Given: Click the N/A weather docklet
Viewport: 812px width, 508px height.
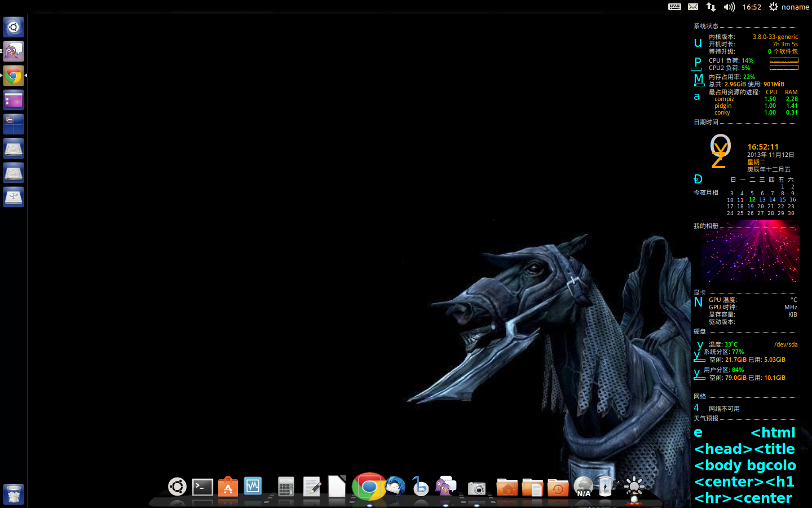Looking at the screenshot, I should [583, 487].
